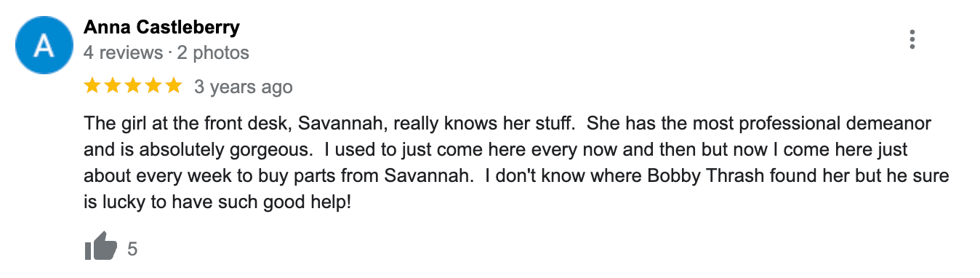This screenshot has height=278, width=980.
Task: Click the thumbs-up like icon
Action: pos(100,247)
